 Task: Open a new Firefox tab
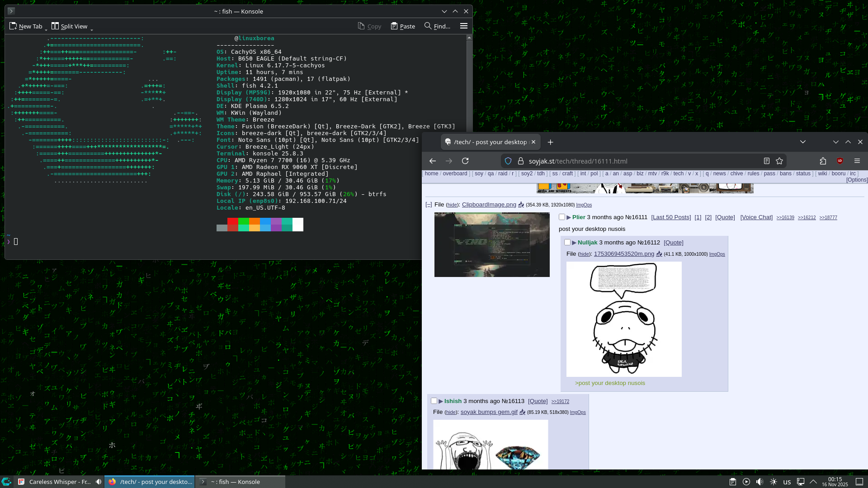(550, 142)
